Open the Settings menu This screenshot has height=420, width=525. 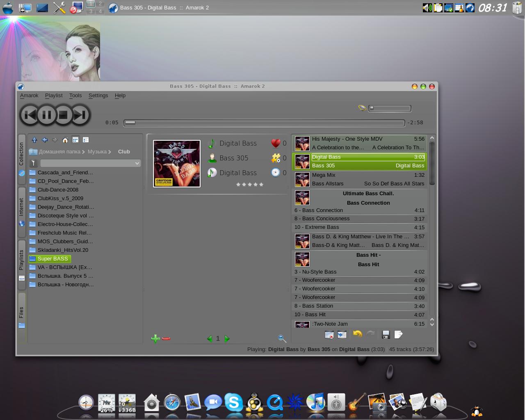point(98,95)
